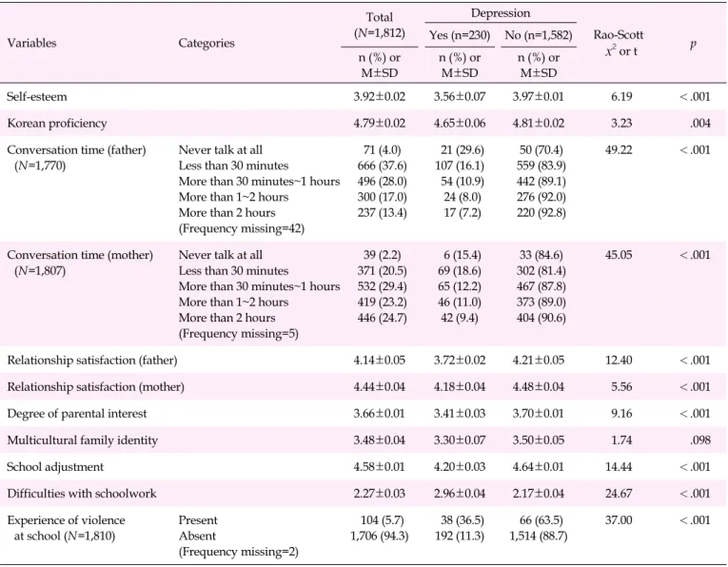Click the 'Self-esteem' row label
This screenshot has width=728, height=567.
pyautogui.click(x=37, y=96)
